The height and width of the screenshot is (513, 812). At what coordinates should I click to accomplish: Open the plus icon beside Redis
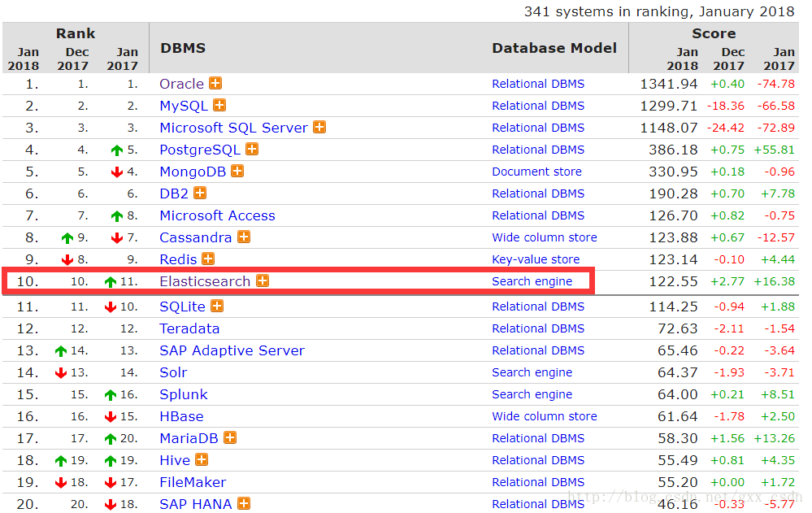(208, 259)
